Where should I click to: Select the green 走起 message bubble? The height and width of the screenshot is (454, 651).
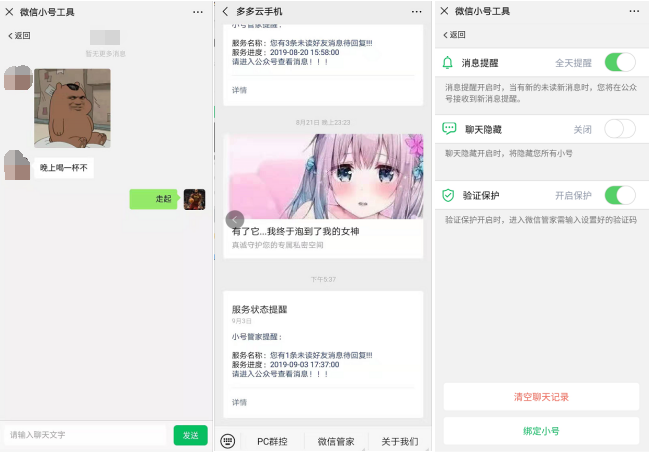pos(154,199)
